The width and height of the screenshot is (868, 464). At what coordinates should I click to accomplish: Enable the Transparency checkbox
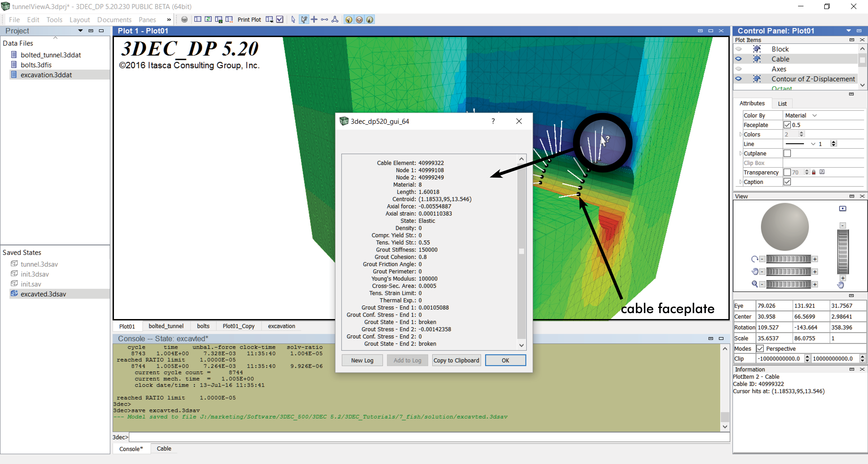coord(787,172)
